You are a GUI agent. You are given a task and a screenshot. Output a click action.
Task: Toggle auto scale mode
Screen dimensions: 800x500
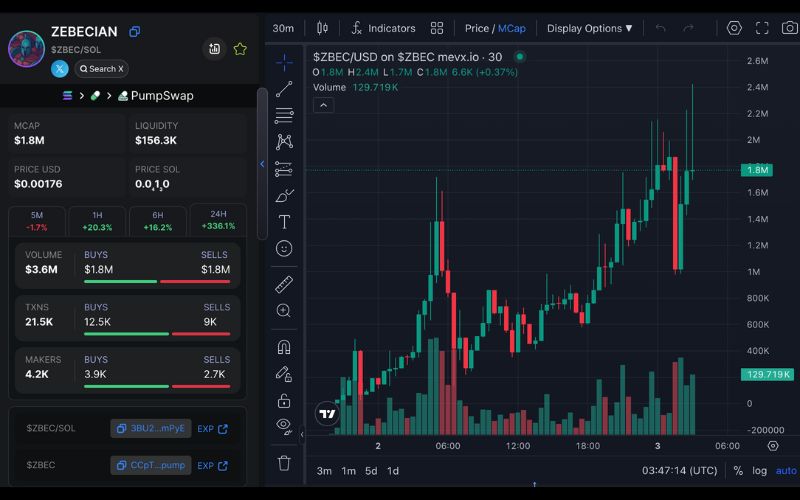click(x=786, y=470)
